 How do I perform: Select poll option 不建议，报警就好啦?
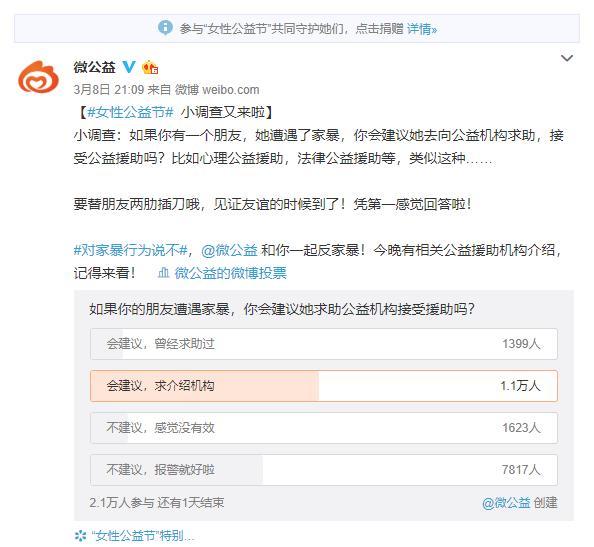pos(324,470)
